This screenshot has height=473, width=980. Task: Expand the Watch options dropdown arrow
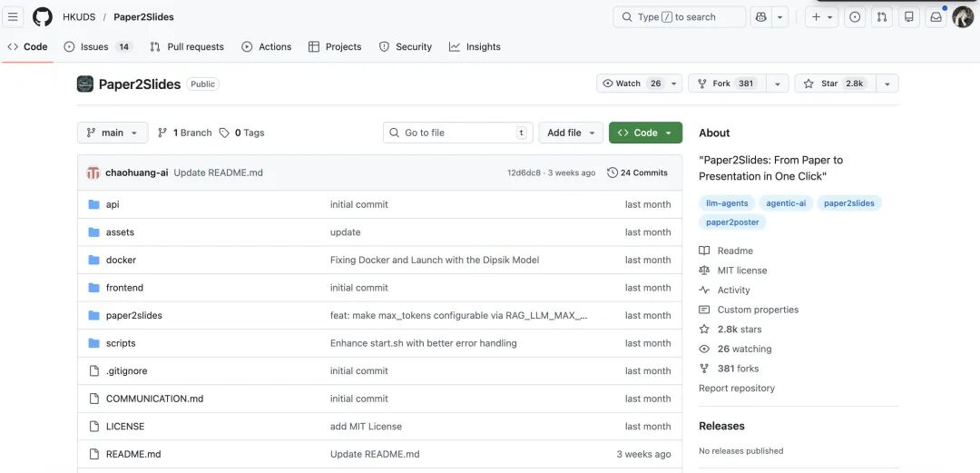click(x=673, y=84)
